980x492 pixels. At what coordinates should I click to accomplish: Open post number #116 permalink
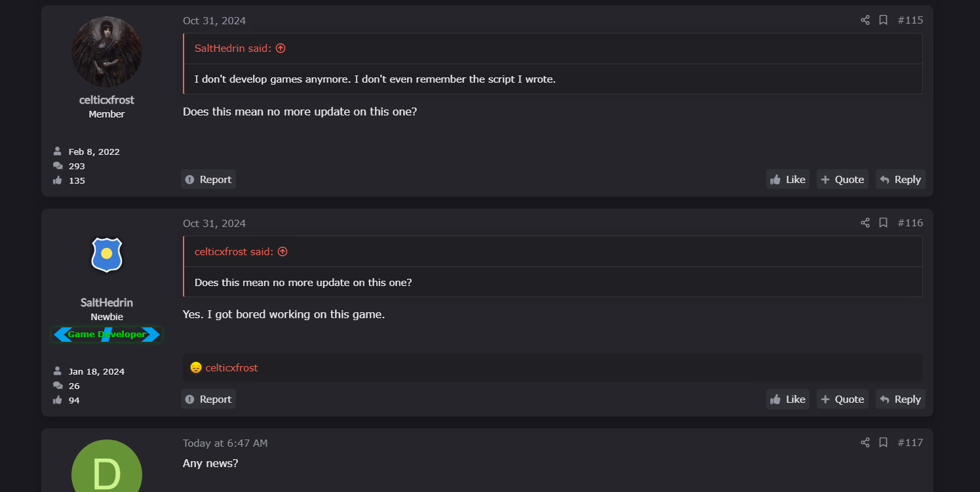910,223
